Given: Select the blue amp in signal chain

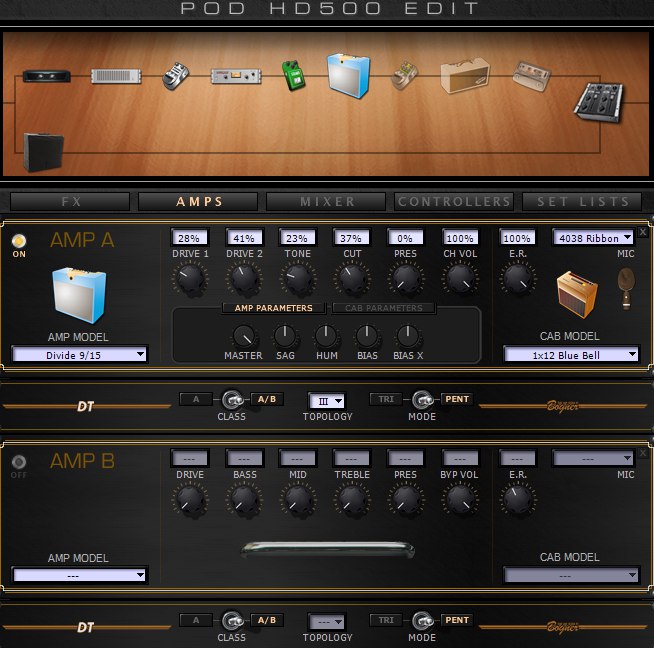Looking at the screenshot, I should tap(349, 75).
